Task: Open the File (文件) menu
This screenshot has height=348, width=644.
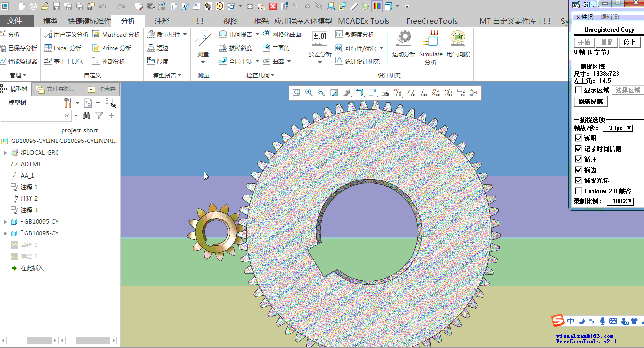Action: tap(15, 21)
